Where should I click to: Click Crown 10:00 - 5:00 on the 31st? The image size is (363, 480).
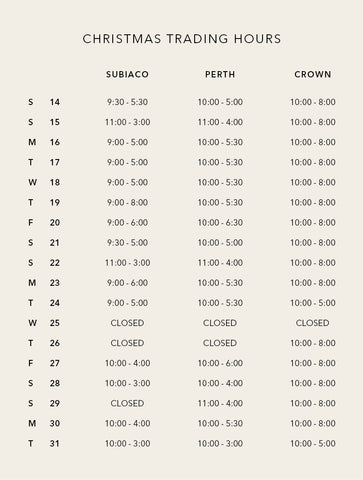(x=313, y=444)
